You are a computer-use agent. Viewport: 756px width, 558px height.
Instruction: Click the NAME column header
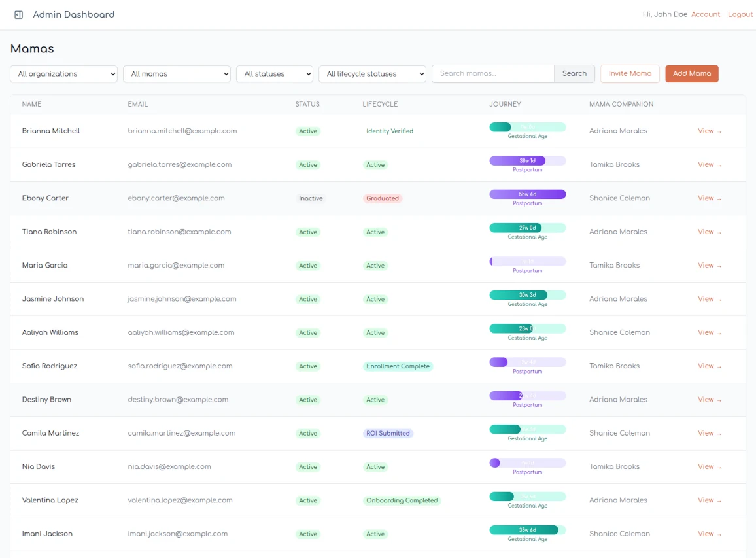coord(32,104)
